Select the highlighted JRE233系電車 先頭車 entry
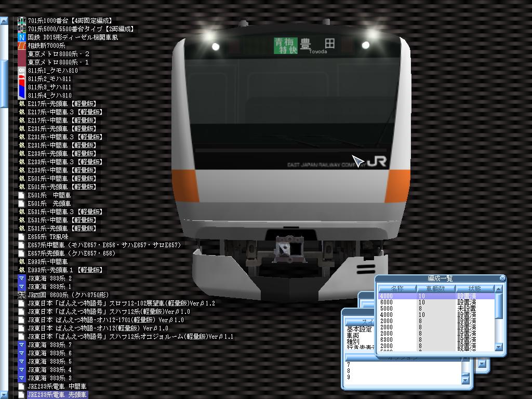This screenshot has height=399, width=532. [57, 395]
